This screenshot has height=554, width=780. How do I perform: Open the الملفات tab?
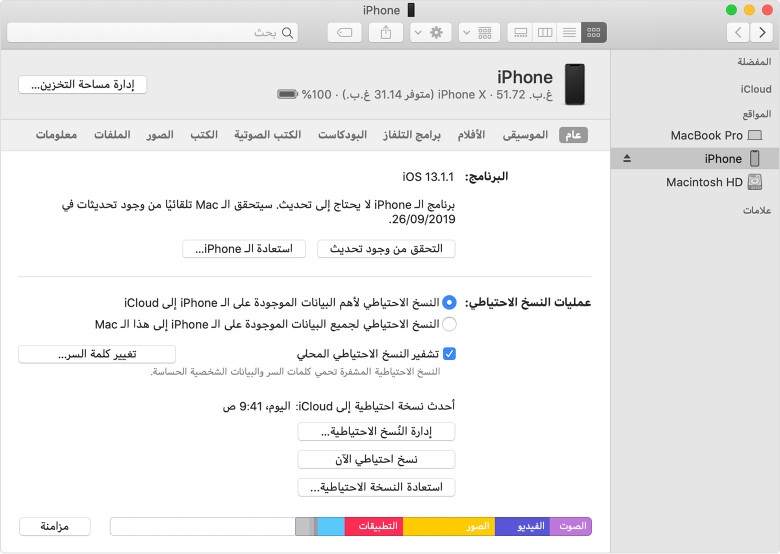(x=112, y=135)
